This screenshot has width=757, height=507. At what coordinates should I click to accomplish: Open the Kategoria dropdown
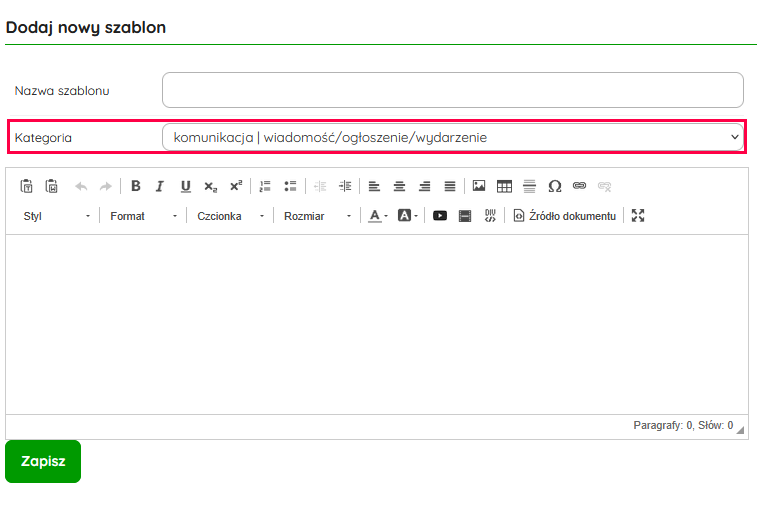(452, 137)
